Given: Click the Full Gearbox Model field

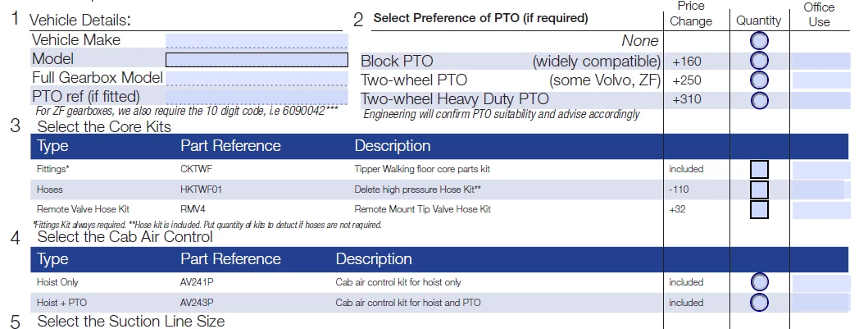Looking at the screenshot, I should point(257,78).
